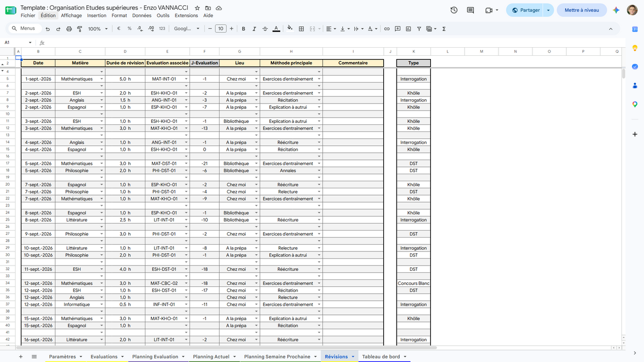Open more number formats 123
Screen dimensions: 644x362
pyautogui.click(x=162, y=29)
